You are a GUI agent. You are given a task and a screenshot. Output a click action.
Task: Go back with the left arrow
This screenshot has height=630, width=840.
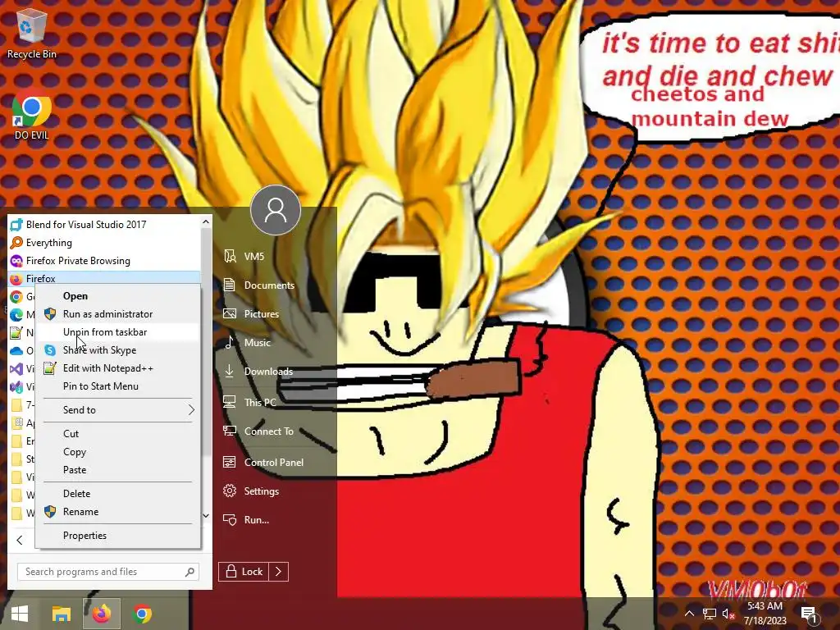click(x=20, y=540)
